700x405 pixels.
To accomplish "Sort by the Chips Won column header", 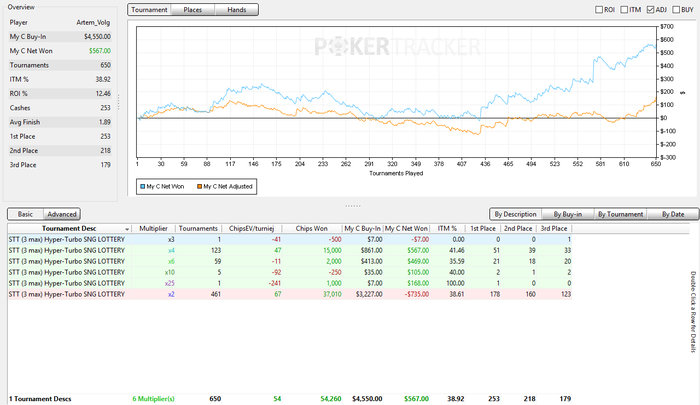I will [x=313, y=229].
